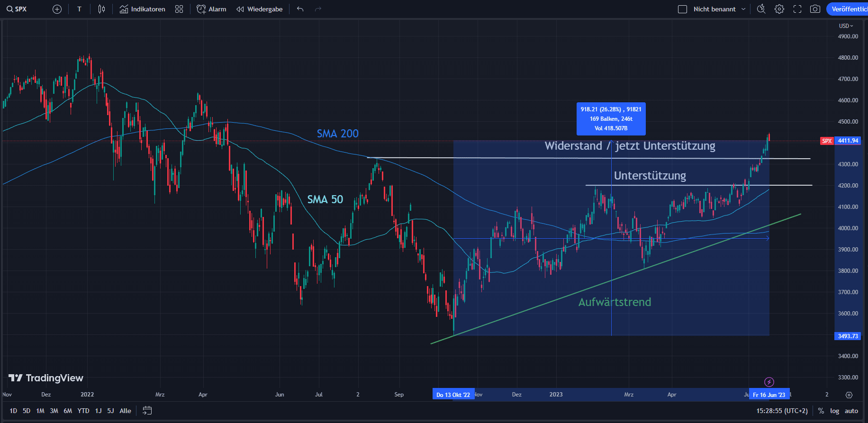Screen dimensions: 868x423
Task: Click the Do 13 Okt '22 date label
Action: 453,395
